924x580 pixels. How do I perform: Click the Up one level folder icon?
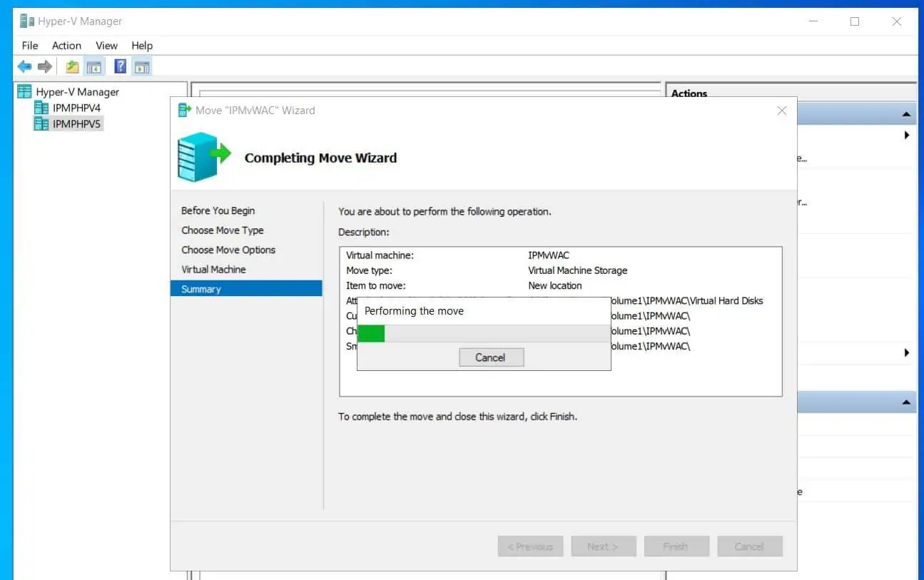(x=72, y=66)
